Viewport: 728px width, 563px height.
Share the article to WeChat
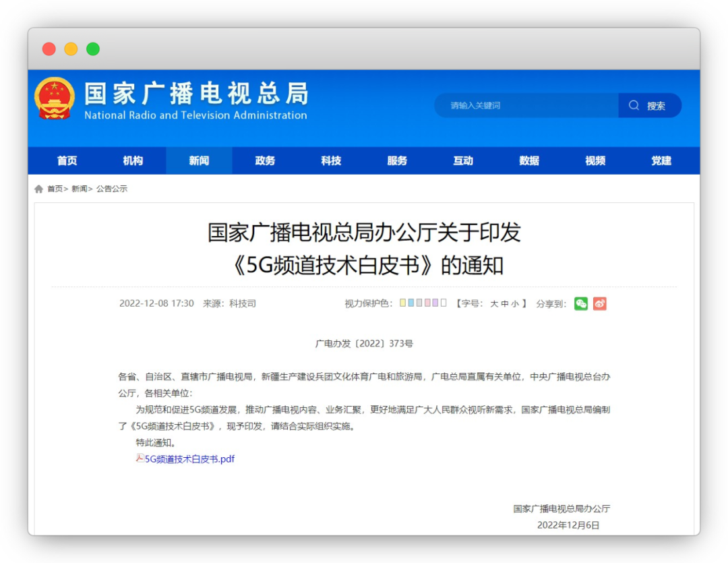point(580,303)
